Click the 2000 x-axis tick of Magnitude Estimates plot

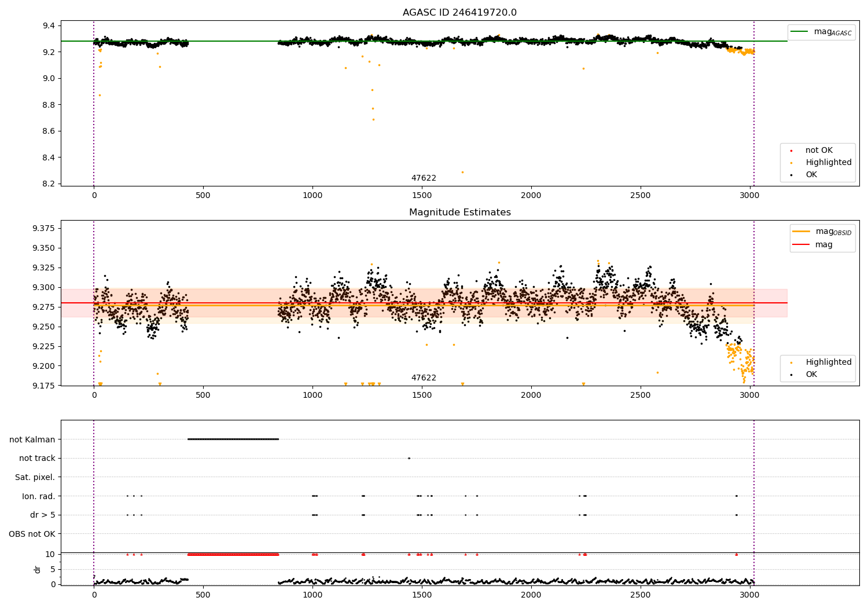click(x=531, y=395)
